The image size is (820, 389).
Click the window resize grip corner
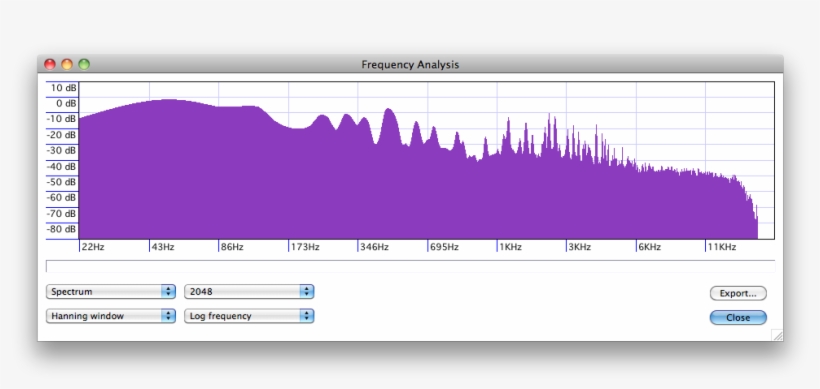tap(777, 335)
